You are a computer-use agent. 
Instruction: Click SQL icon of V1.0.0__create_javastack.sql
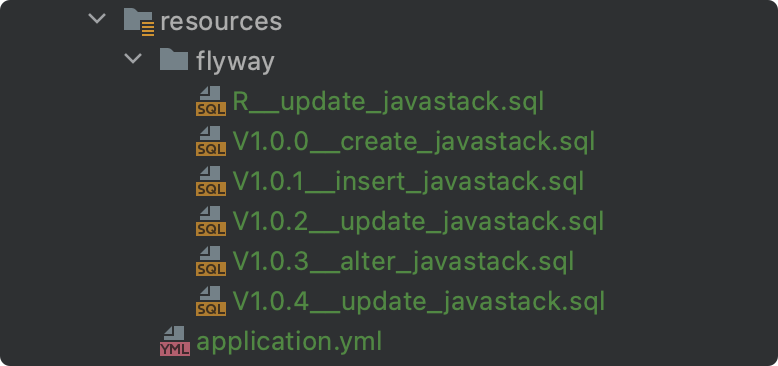tap(211, 141)
